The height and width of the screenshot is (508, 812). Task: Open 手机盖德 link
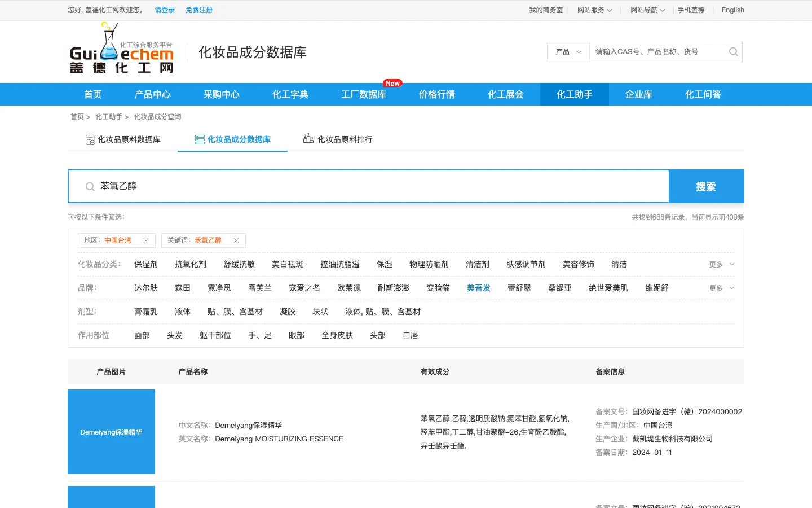click(x=691, y=10)
